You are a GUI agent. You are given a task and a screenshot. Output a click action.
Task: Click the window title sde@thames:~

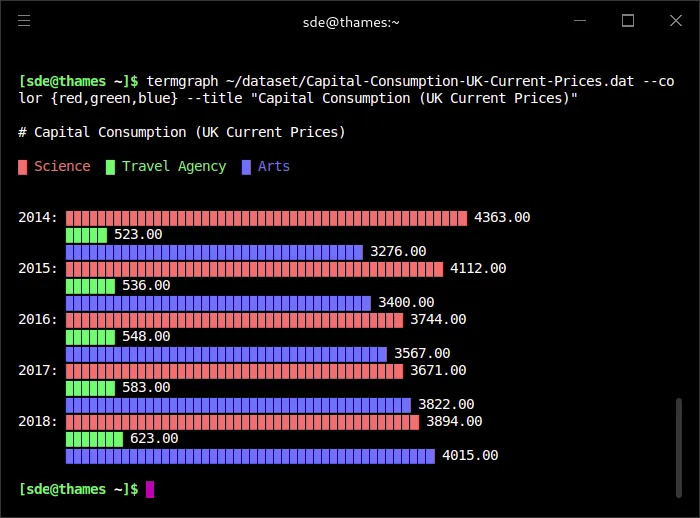tap(351, 22)
